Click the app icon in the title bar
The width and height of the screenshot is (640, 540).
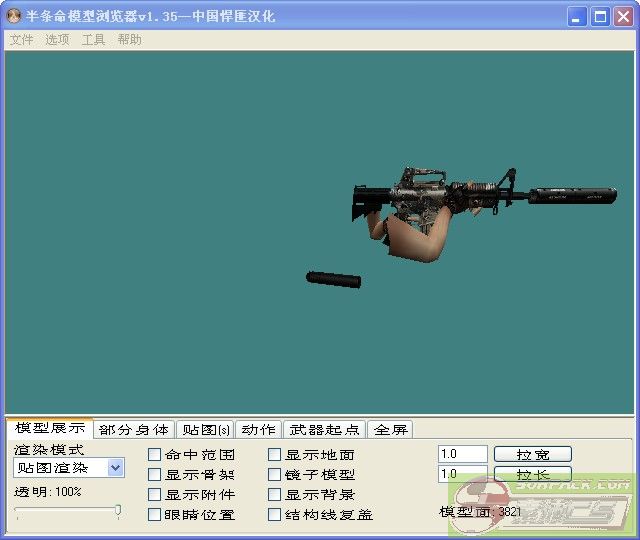(x=15, y=16)
